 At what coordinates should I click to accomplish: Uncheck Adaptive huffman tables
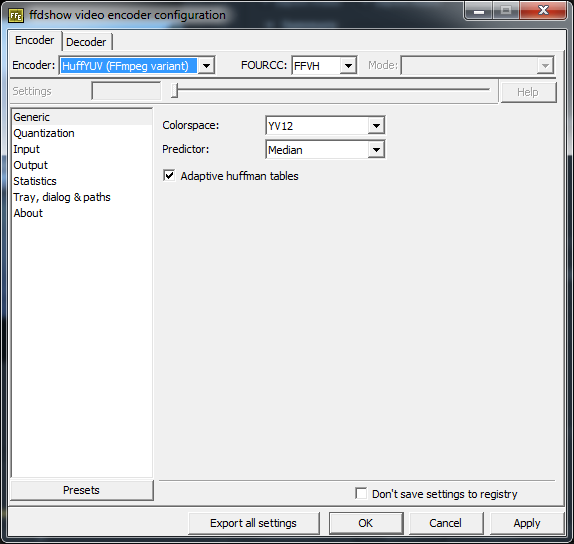169,176
